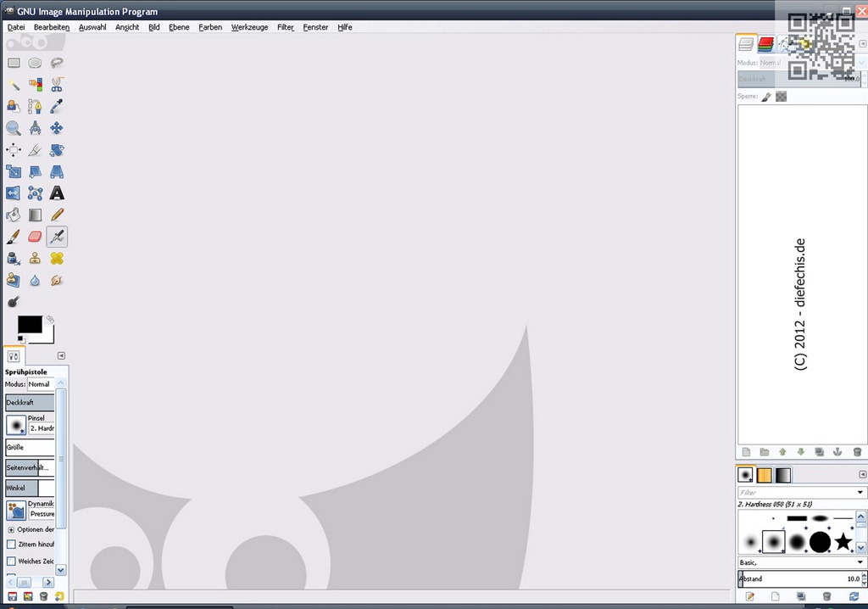Select the Heal tool
The width and height of the screenshot is (868, 609).
tap(57, 258)
